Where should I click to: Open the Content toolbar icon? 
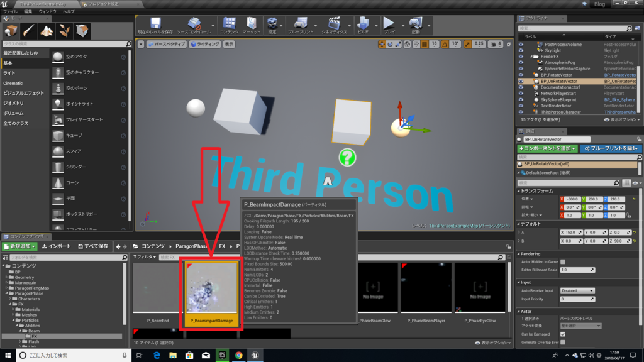click(x=229, y=25)
